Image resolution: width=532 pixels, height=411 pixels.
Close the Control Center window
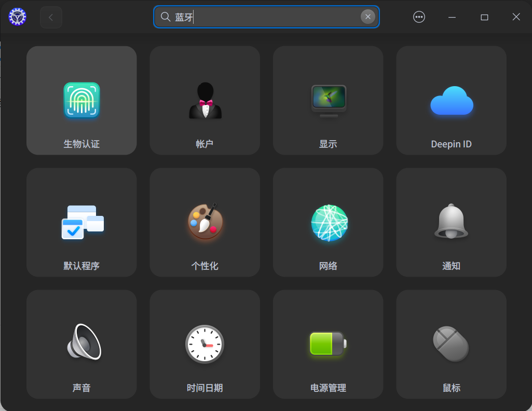click(516, 17)
